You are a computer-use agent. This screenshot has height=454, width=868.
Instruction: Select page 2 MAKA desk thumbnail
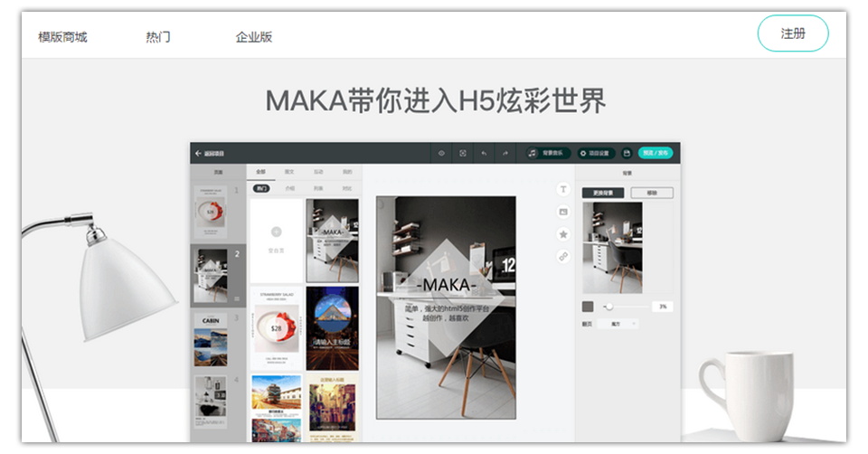[x=211, y=275]
